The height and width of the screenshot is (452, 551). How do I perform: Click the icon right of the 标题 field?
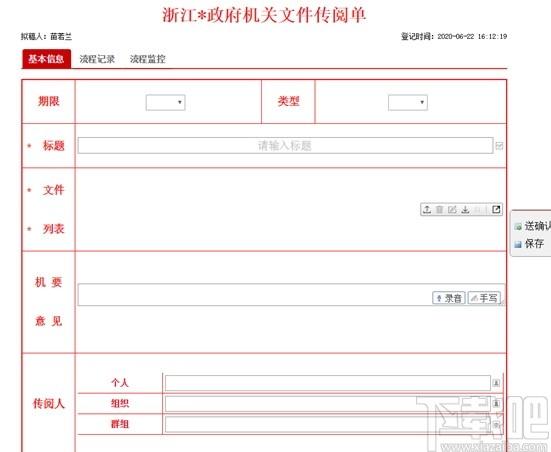tap(499, 146)
